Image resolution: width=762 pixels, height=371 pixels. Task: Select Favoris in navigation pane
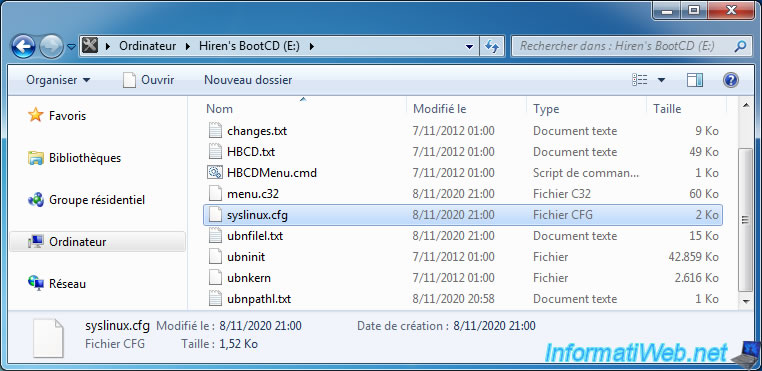67,116
